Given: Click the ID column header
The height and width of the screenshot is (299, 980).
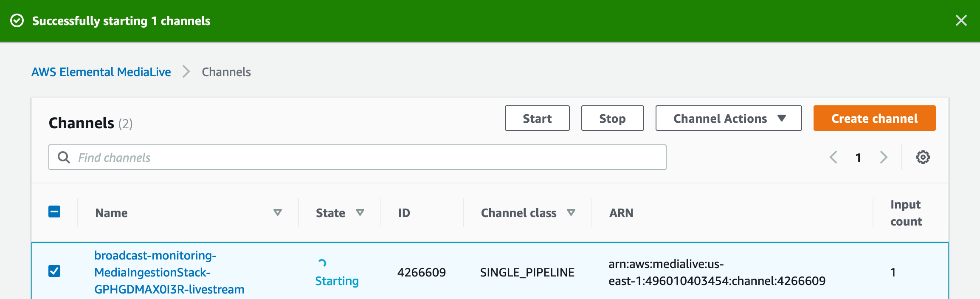Looking at the screenshot, I should pos(404,213).
